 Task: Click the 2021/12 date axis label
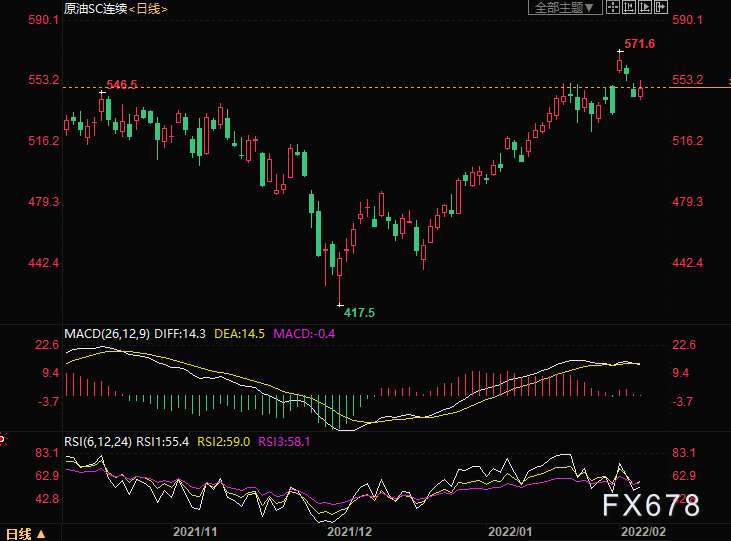click(350, 532)
